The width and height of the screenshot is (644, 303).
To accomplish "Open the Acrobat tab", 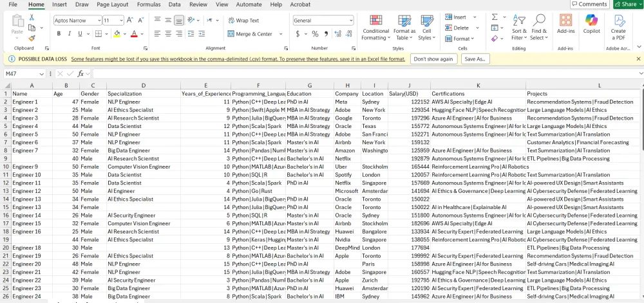I will coord(300,5).
